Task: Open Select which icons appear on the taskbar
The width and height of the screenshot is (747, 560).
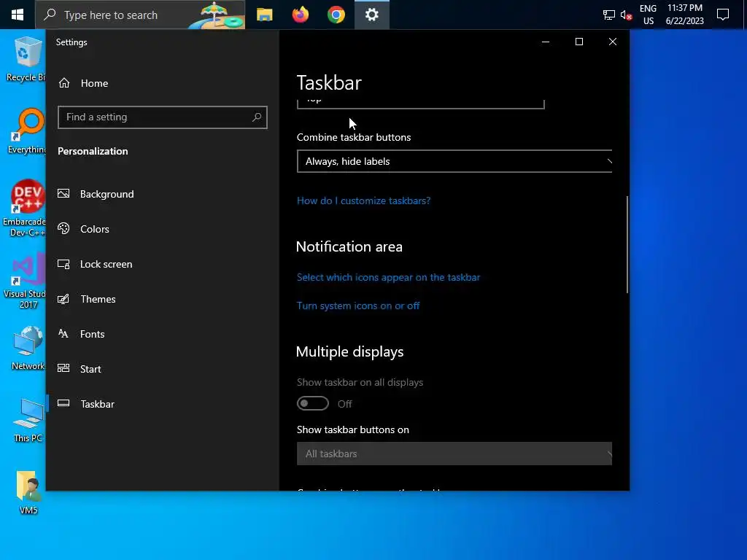Action: [x=388, y=278]
